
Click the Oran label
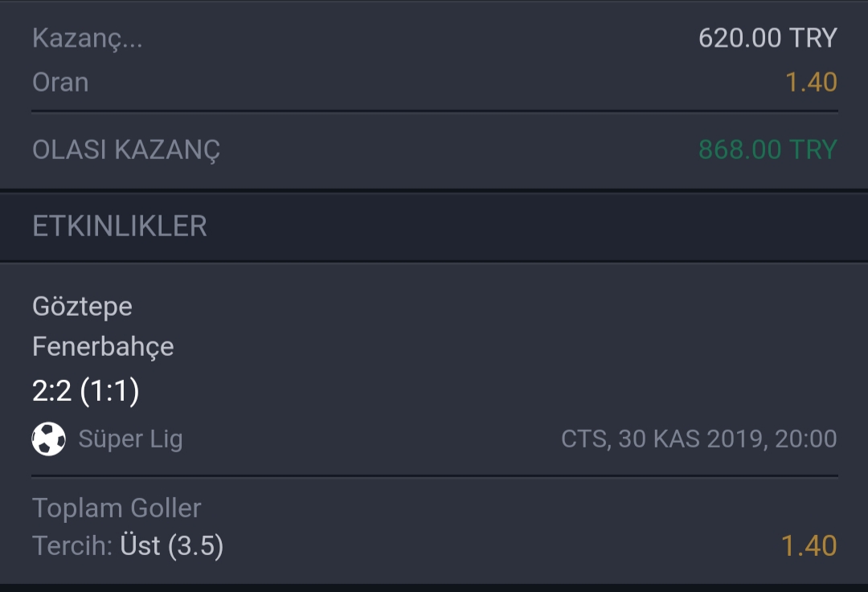[x=60, y=83]
